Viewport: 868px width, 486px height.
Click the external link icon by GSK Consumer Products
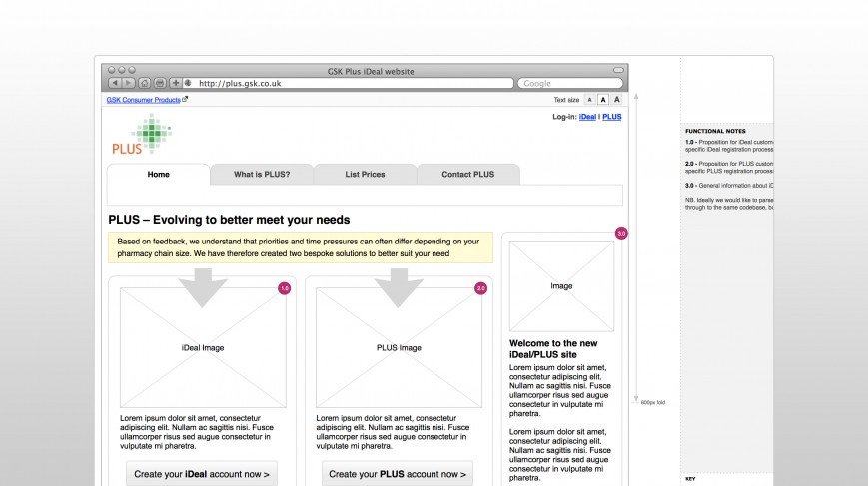(185, 100)
